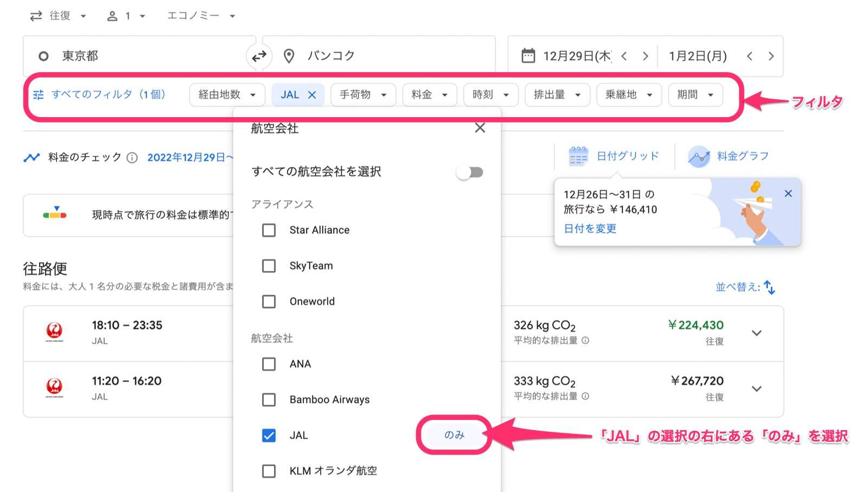Screen dimensions: 868x492
Task: Open the all filters sliders icon
Action: click(39, 95)
